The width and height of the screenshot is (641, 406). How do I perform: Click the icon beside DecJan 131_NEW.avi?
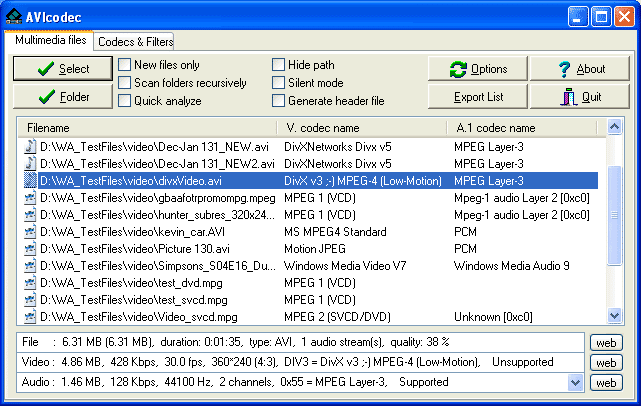(x=30, y=147)
